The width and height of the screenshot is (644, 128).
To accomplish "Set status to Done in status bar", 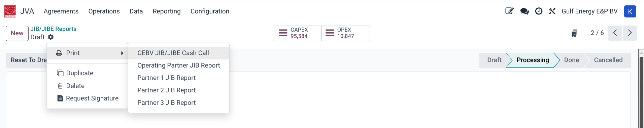I will [571, 60].
